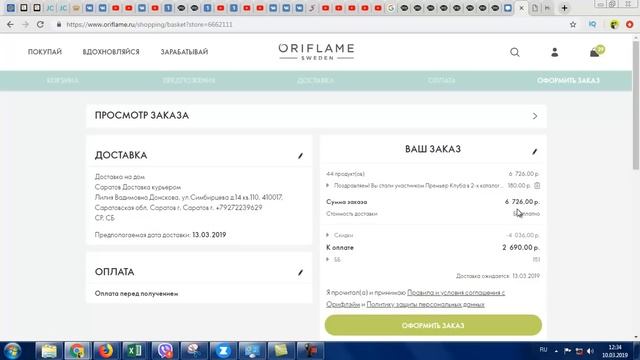Screen dimensions: 640x360
Task: Click the green ОФОРМИТЬ ЗАКАЗ button
Action: coord(433,325)
